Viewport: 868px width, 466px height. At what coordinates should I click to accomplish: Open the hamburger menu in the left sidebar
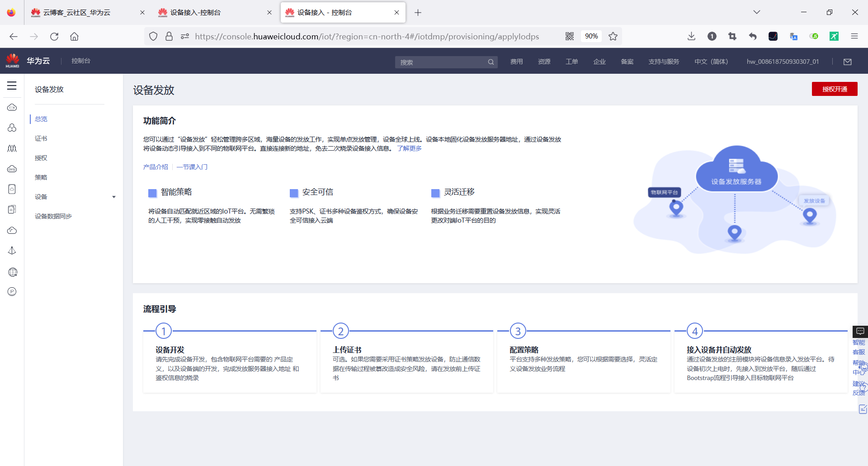pyautogui.click(x=12, y=86)
